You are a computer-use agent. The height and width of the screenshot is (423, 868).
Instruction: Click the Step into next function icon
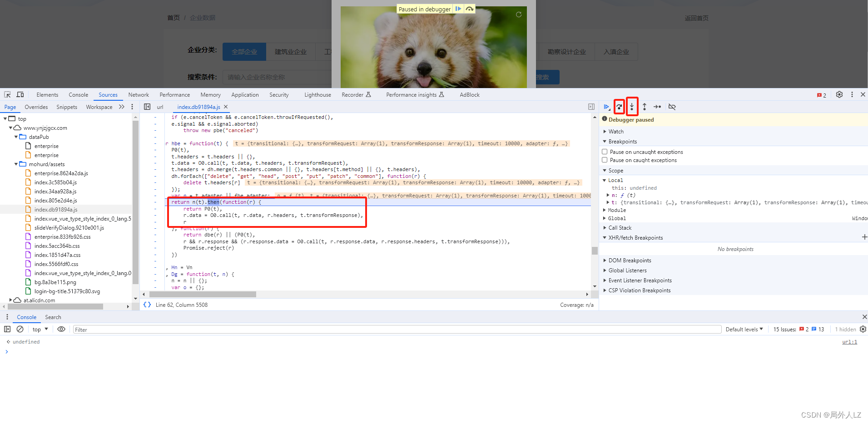(x=632, y=107)
